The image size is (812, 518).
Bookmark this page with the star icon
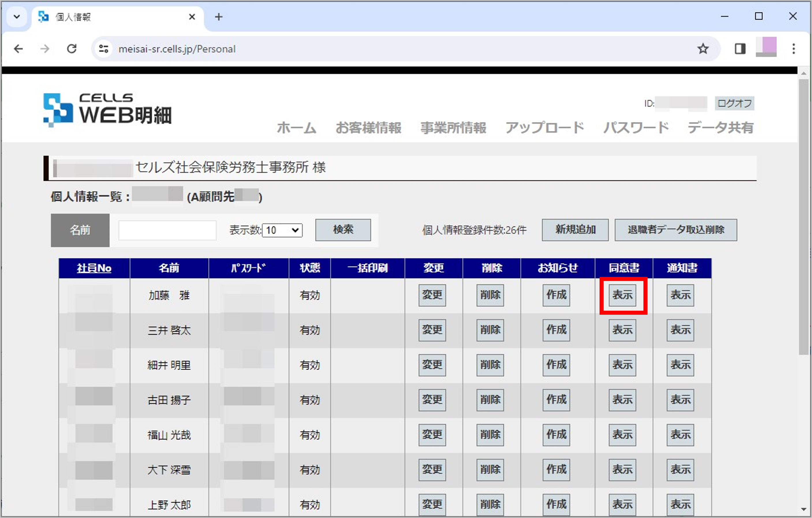coord(703,49)
